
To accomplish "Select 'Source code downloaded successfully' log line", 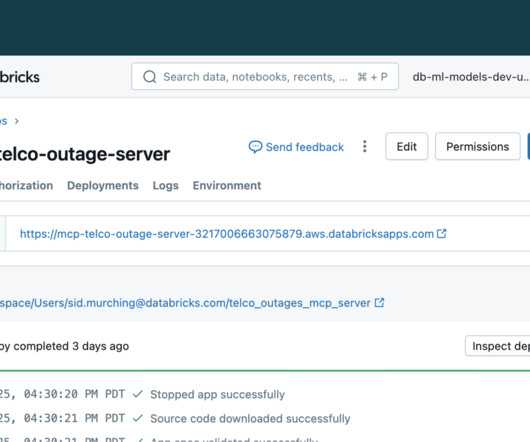I will tap(250, 419).
